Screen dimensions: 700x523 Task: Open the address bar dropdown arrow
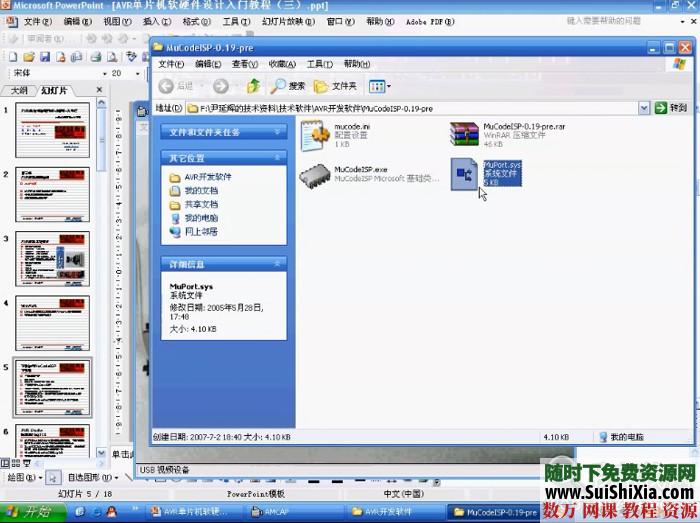(x=644, y=108)
